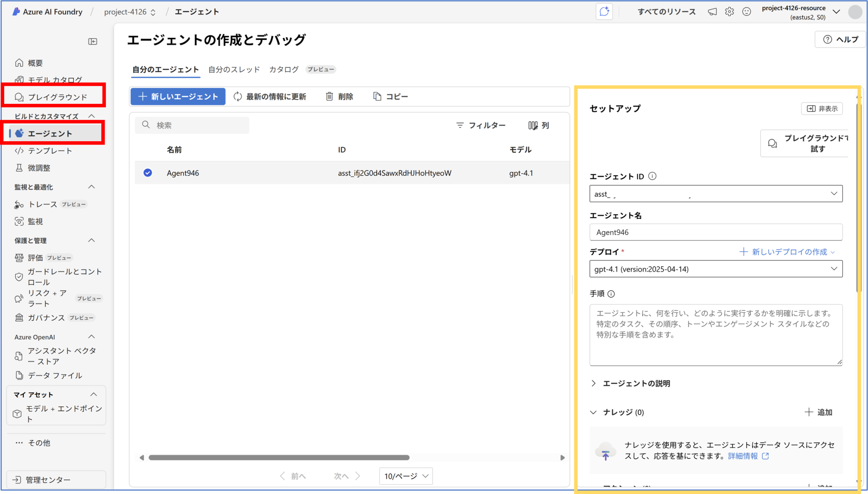
Task: Open 監視 (monitoring) in the sidebar
Action: click(36, 221)
